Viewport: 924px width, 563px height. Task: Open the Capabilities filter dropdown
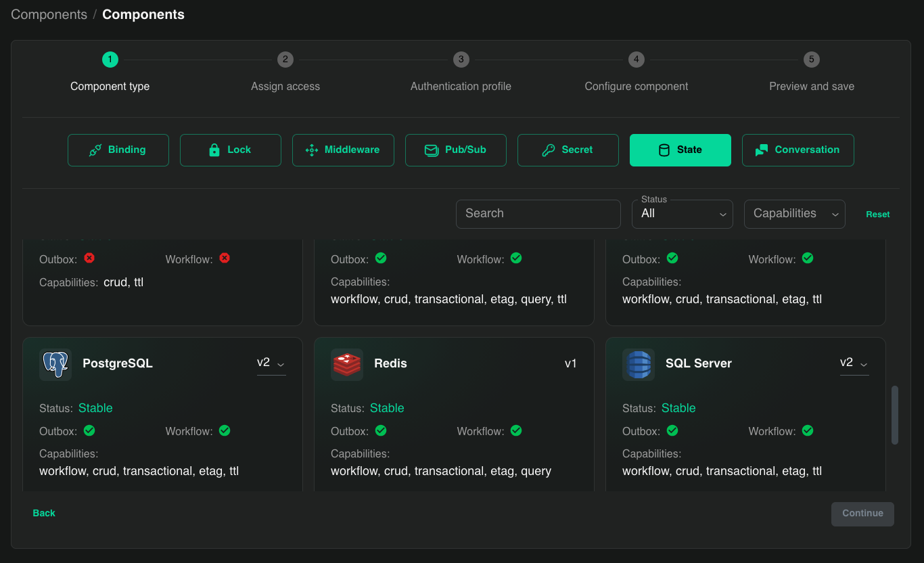[x=795, y=214]
